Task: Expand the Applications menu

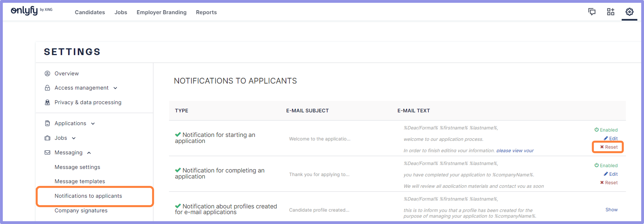Action: [x=93, y=123]
